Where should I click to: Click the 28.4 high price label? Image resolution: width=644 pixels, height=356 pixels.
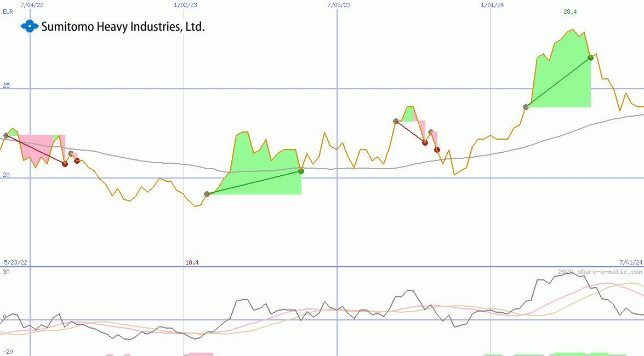point(570,12)
